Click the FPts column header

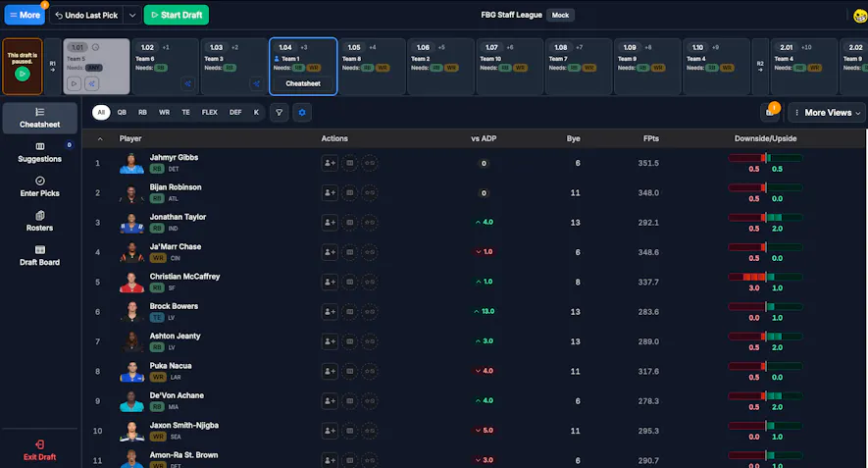click(651, 138)
